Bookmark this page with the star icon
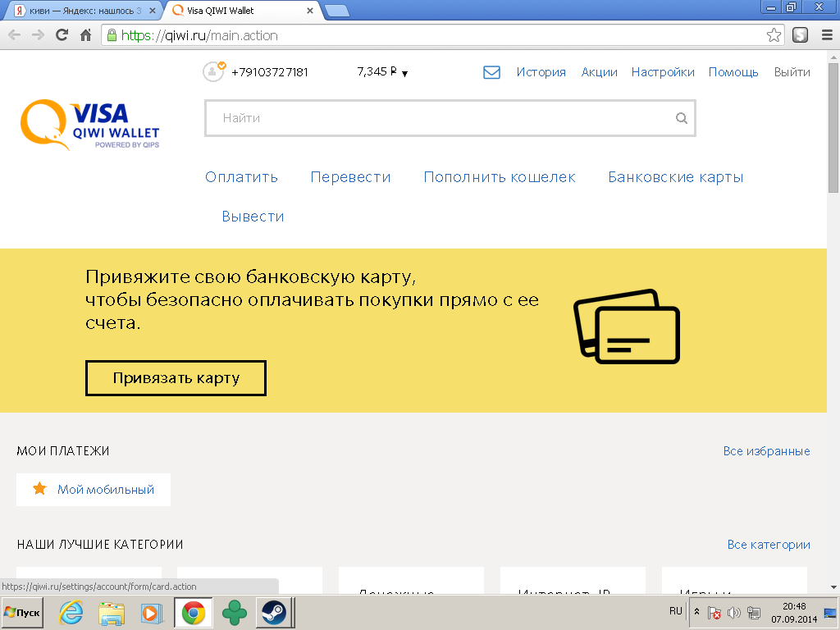Image resolution: width=840 pixels, height=630 pixels. click(774, 35)
